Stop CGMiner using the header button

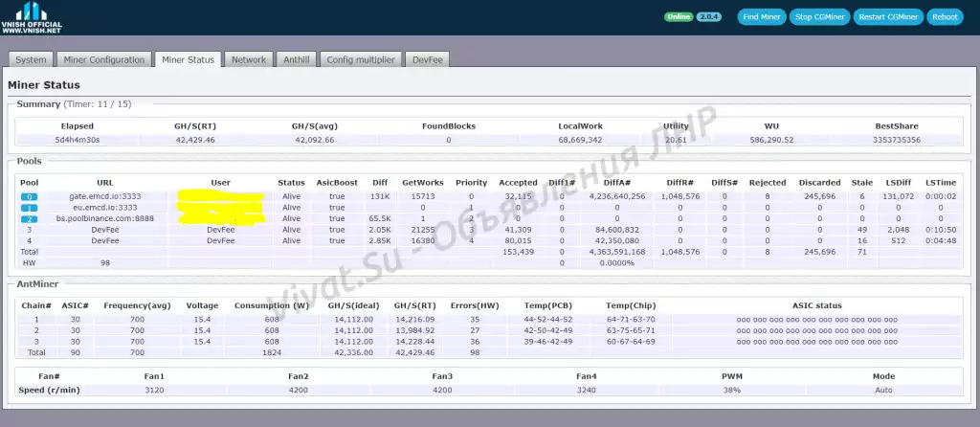820,17
